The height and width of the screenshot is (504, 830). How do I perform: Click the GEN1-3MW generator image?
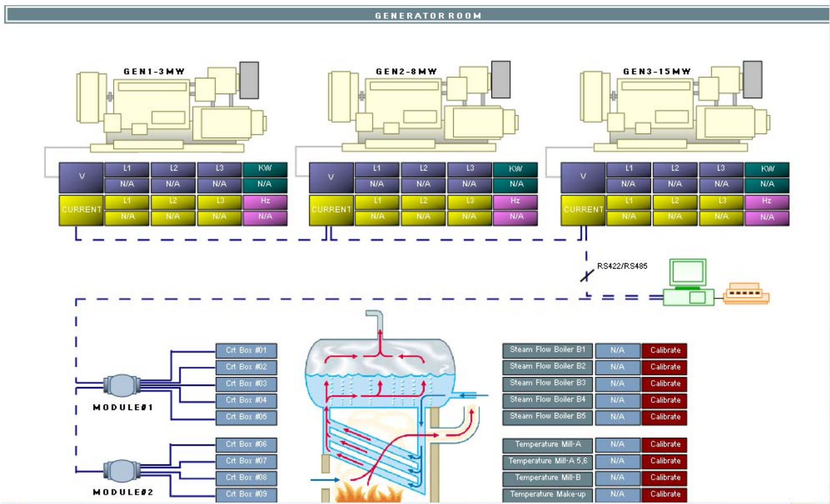[x=172, y=107]
